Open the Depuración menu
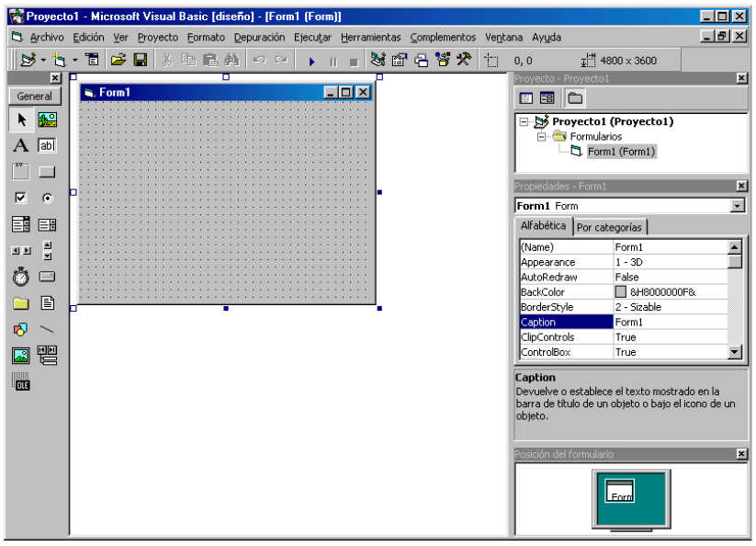756x546 pixels. (259, 37)
